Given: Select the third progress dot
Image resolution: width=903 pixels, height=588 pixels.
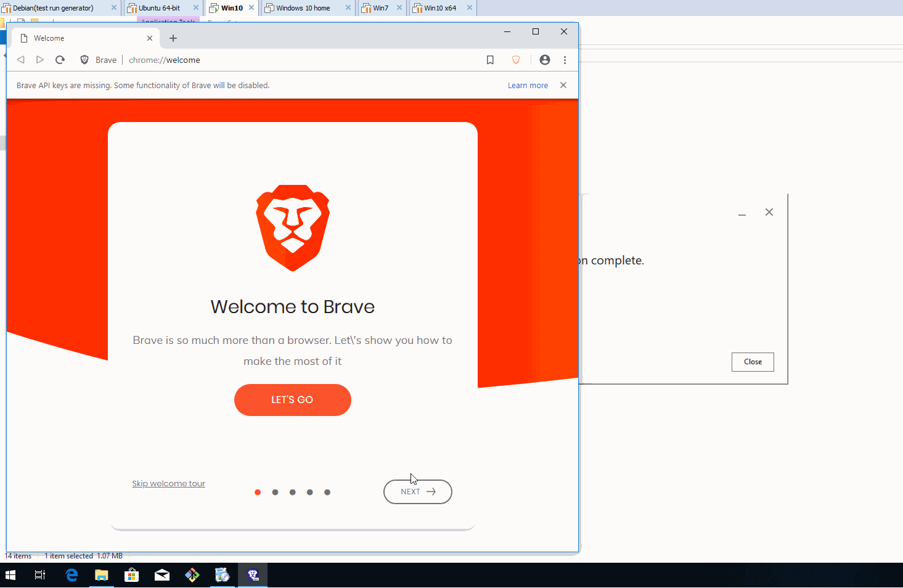Looking at the screenshot, I should click(292, 492).
